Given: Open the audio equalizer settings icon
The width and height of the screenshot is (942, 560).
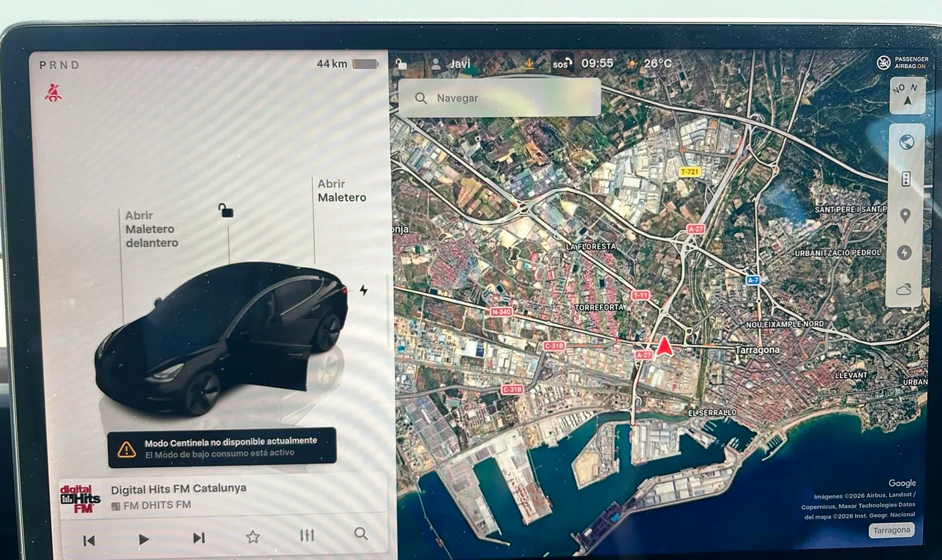Looking at the screenshot, I should (x=307, y=535).
